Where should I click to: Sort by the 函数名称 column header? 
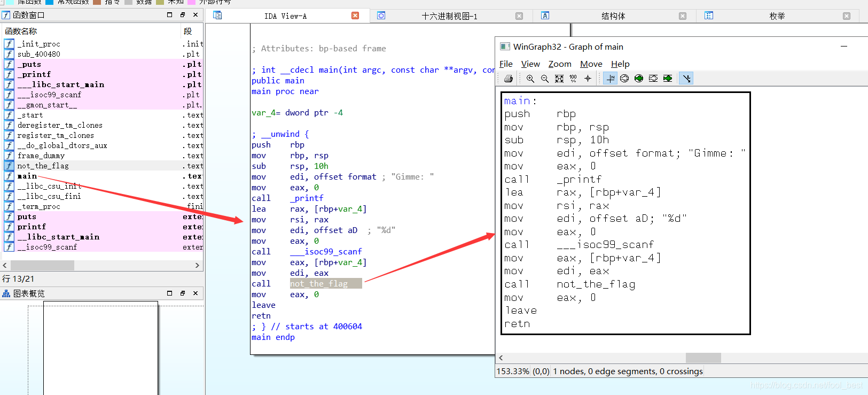click(x=92, y=31)
